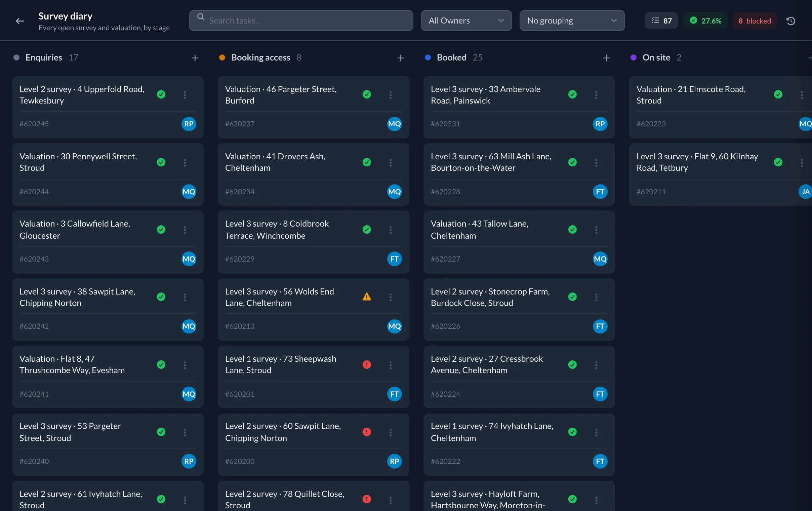Open menu on 30 Pennywell Street card
This screenshot has height=511, width=812.
(185, 163)
